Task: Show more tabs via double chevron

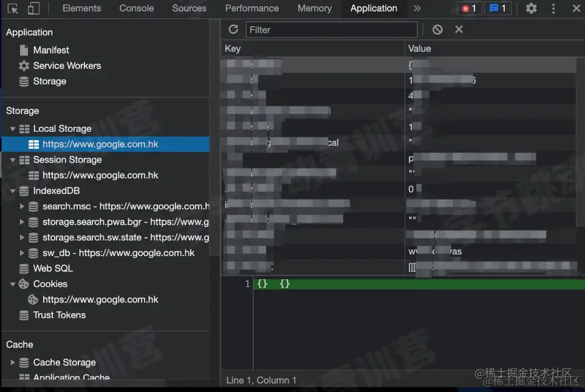Action: tap(417, 8)
